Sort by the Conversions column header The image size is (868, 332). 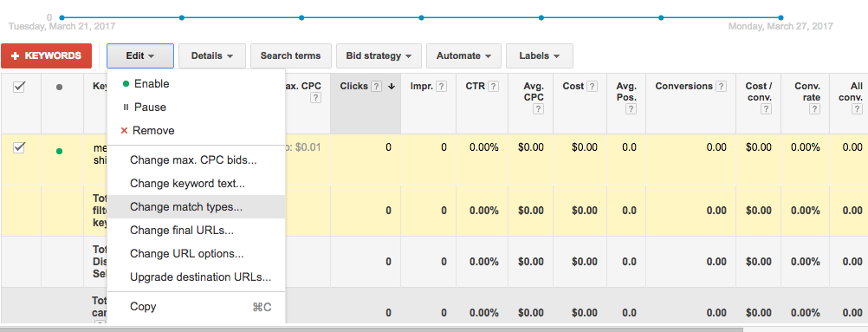[x=684, y=86]
